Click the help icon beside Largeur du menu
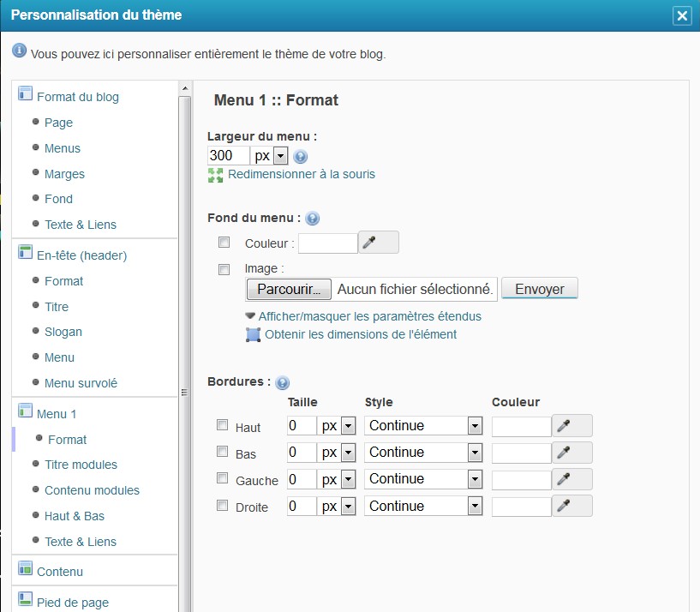Image resolution: width=700 pixels, height=612 pixels. coord(300,157)
